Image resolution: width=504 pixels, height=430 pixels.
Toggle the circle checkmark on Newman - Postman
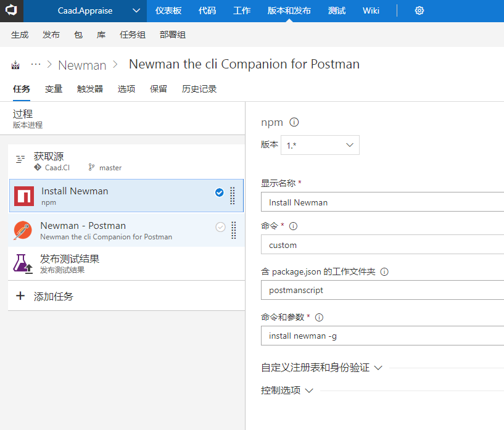220,227
